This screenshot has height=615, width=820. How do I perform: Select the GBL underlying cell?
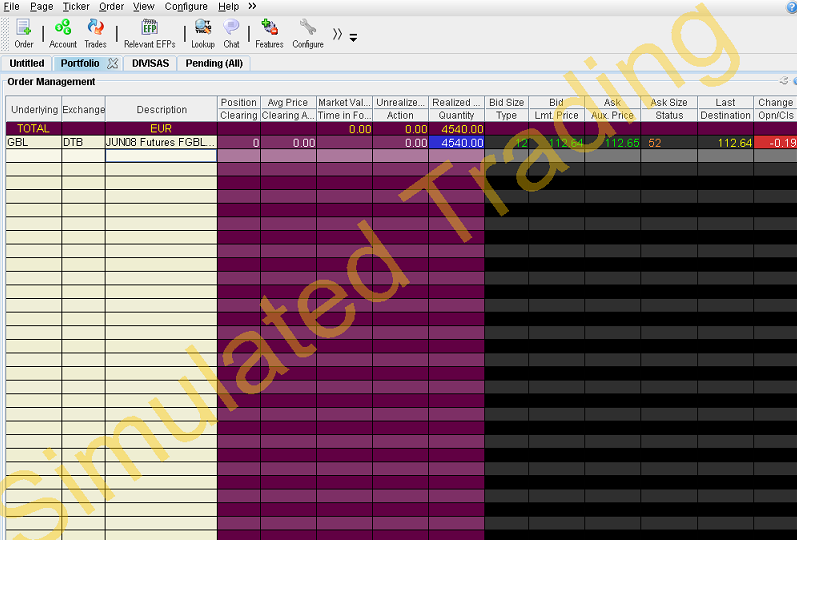click(33, 142)
